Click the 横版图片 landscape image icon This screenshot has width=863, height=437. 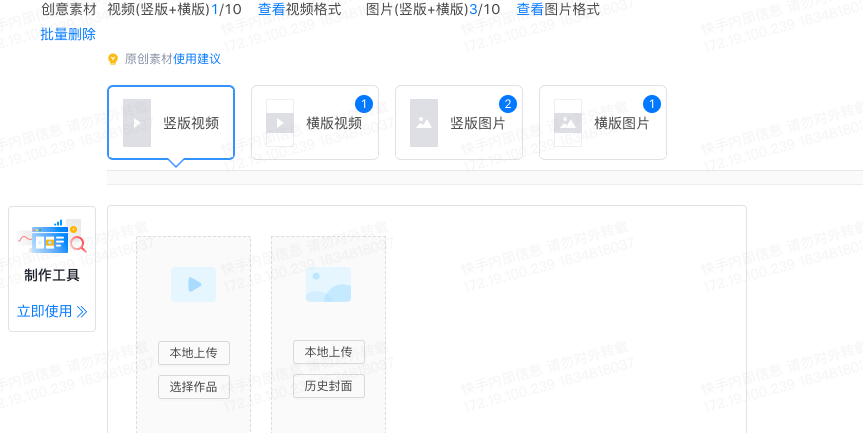[x=568, y=123]
